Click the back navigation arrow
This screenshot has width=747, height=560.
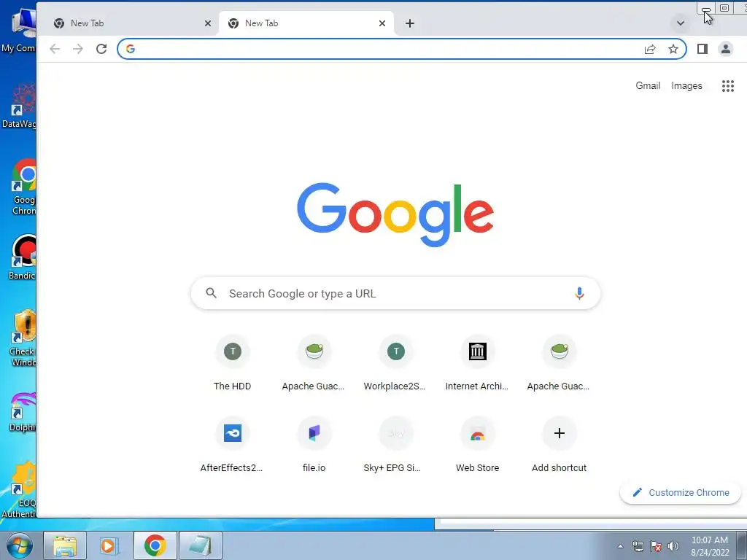click(55, 49)
